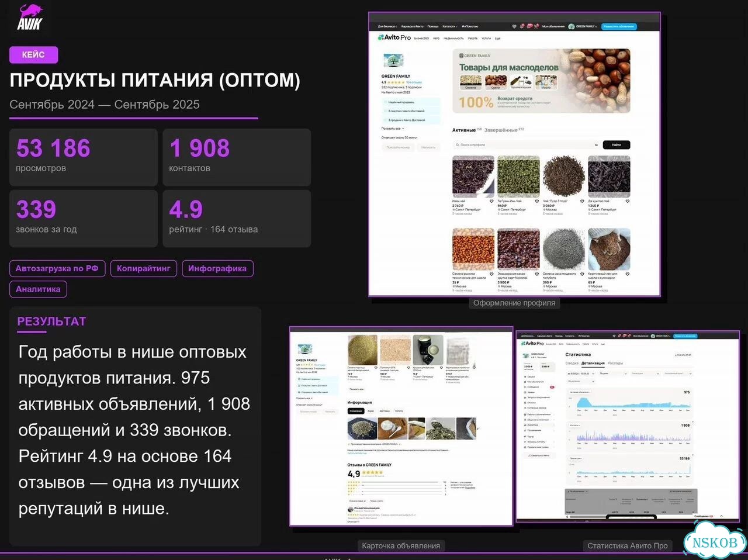748x560 pixels.
Task: Click the black Найти search button
Action: [616, 144]
